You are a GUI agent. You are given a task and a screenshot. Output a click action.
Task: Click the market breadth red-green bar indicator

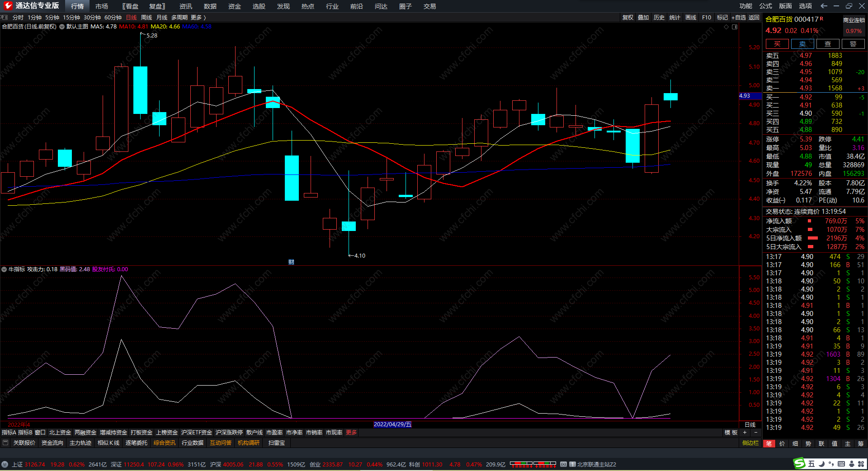[533, 464]
